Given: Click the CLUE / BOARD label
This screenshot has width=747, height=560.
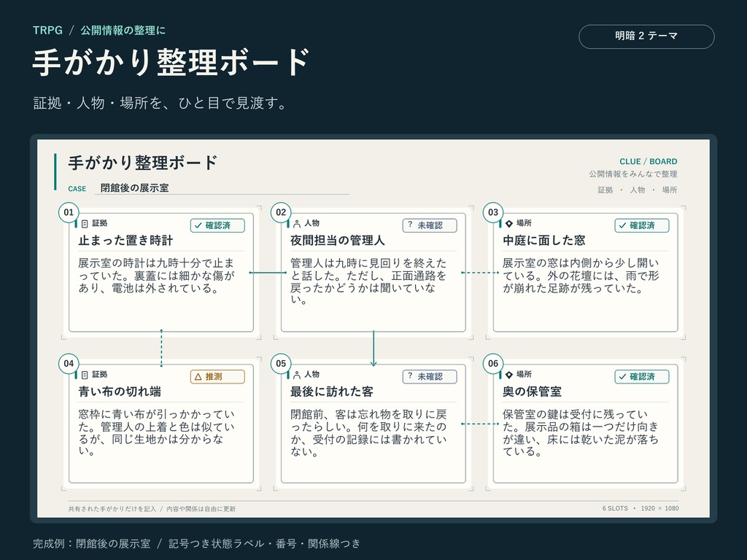Looking at the screenshot, I should tap(649, 161).
